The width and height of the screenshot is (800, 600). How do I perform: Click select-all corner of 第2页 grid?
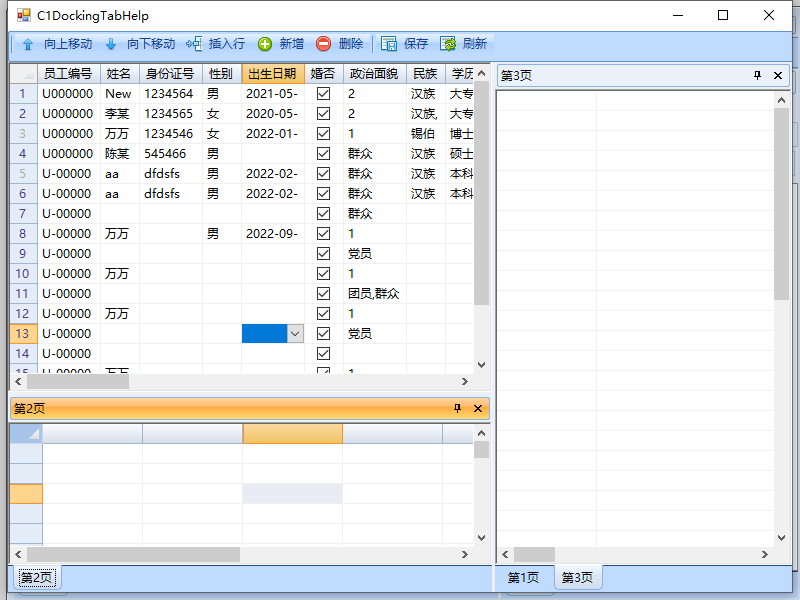click(x=26, y=433)
